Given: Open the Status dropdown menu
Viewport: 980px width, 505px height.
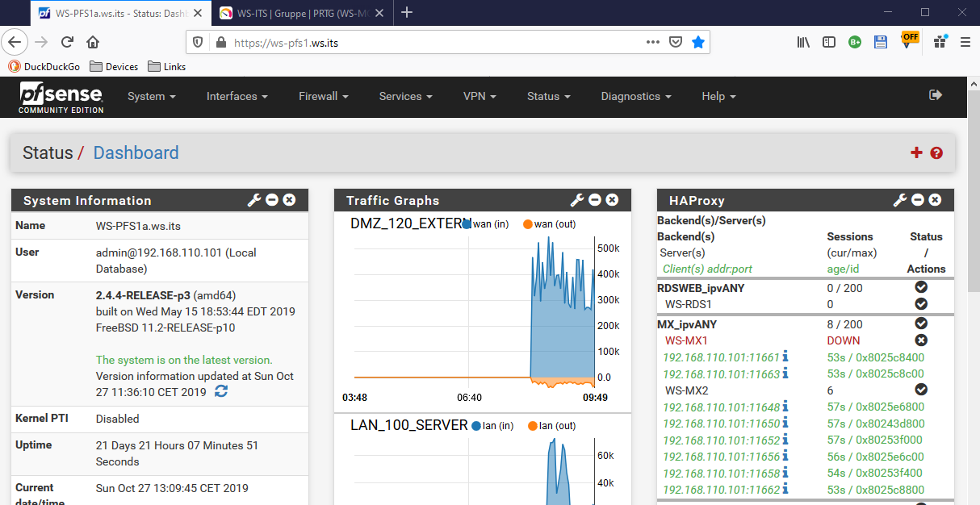Looking at the screenshot, I should 549,96.
